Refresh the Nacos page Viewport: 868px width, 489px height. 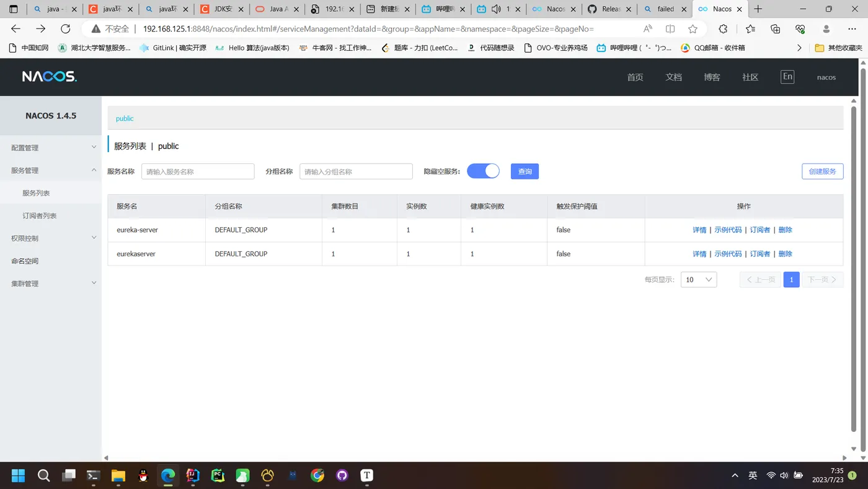coord(66,29)
